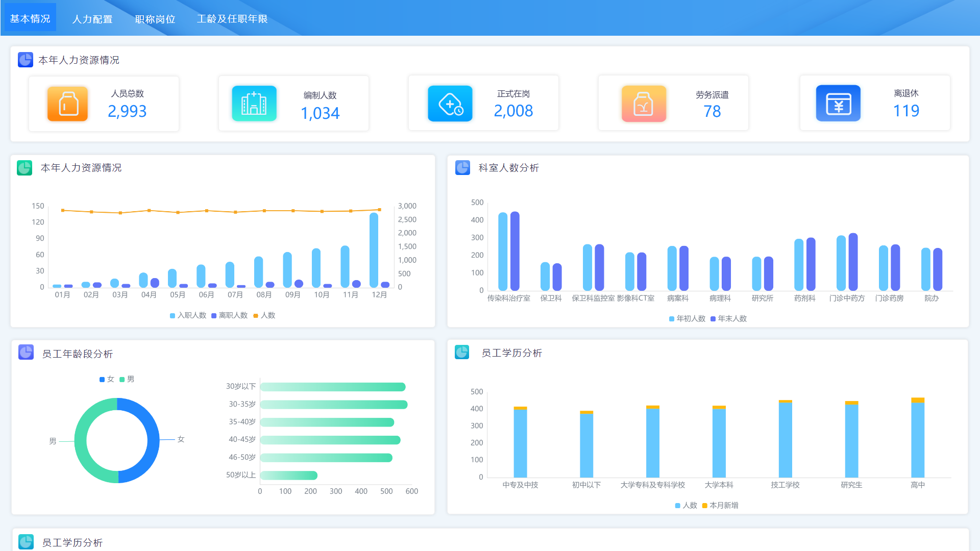This screenshot has width=980, height=551.
Task: Click the 119 离退休 value
Action: pos(906,110)
